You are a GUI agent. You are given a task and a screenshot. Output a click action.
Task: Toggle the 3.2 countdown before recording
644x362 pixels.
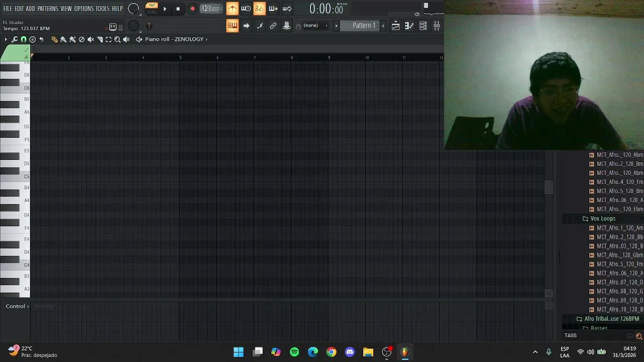[x=259, y=9]
